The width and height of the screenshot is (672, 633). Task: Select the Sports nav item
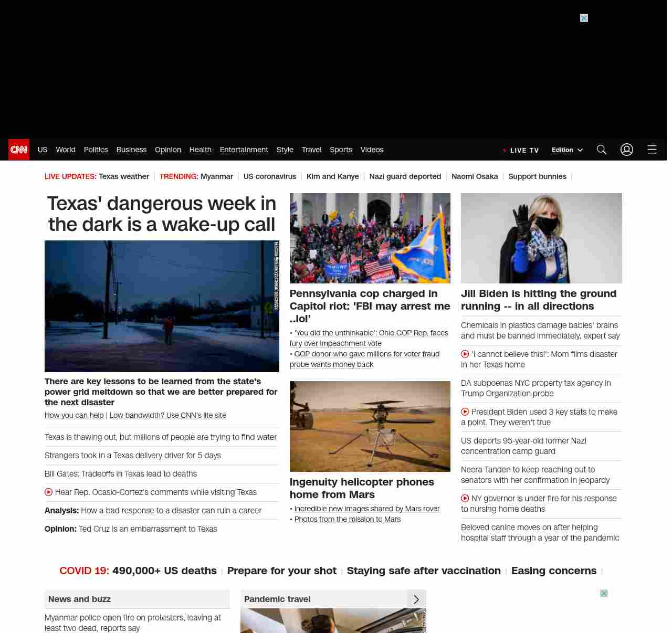pyautogui.click(x=341, y=150)
